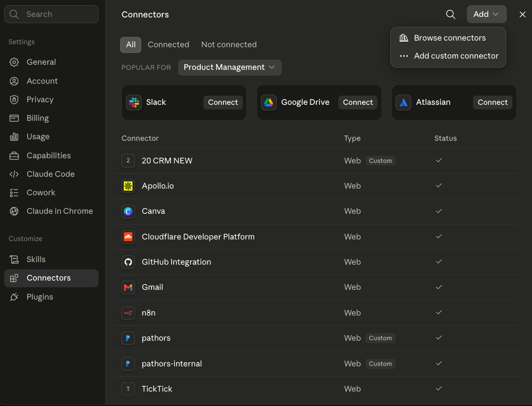
Task: Click the Gmail connector icon
Action: (x=128, y=287)
